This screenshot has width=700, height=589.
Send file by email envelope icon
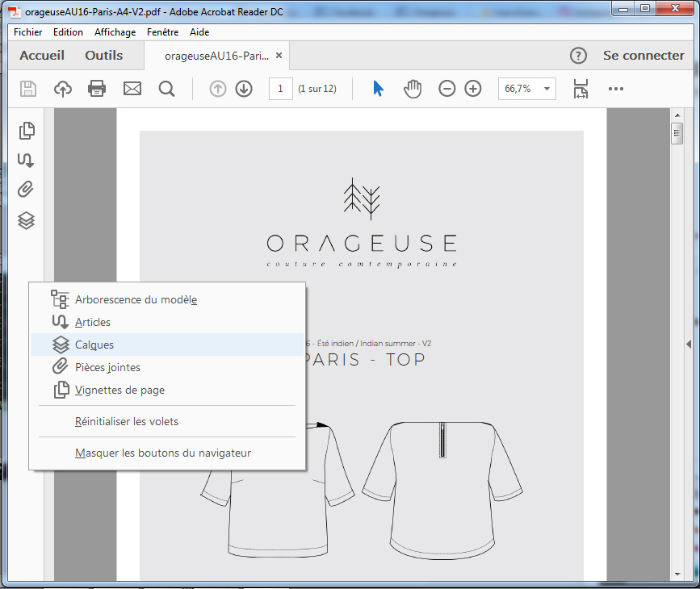(132, 89)
